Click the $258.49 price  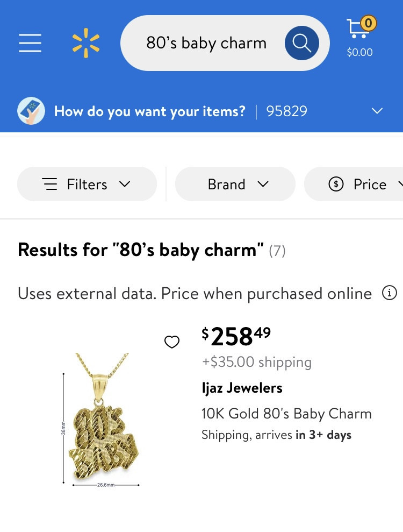236,337
